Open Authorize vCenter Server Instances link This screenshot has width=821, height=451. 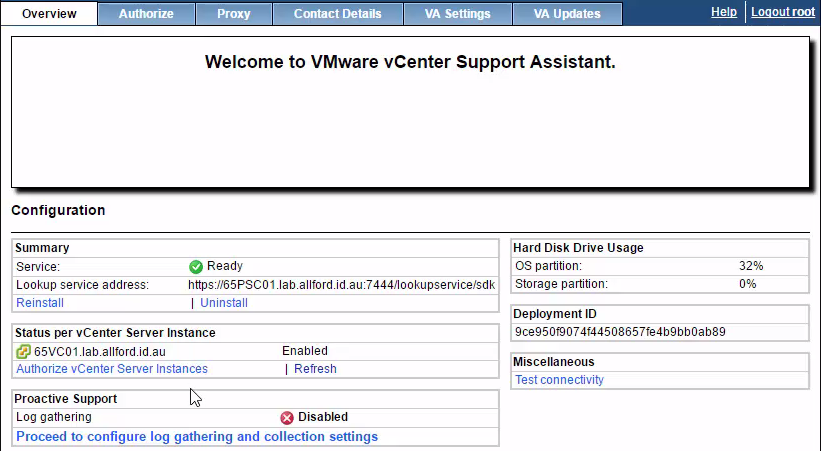coord(112,369)
